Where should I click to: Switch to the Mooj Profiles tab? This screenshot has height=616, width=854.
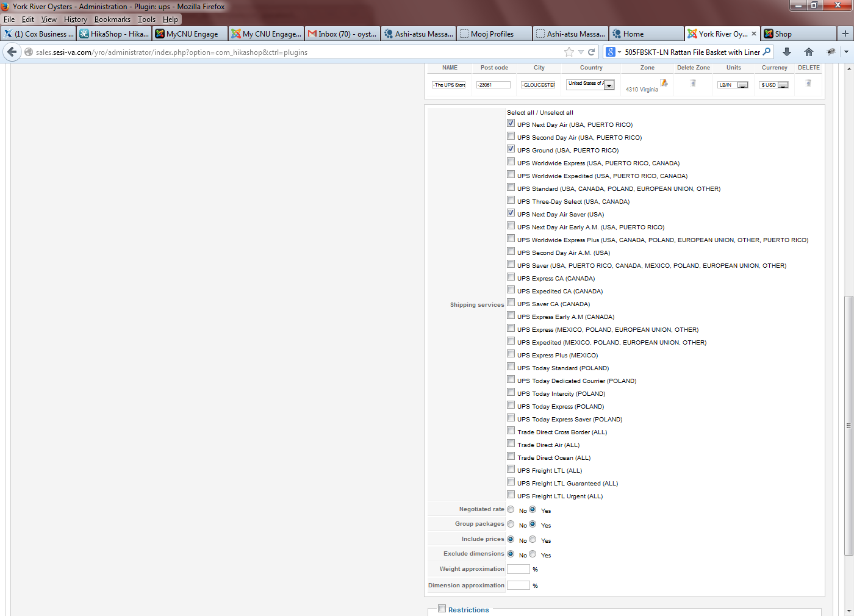493,34
